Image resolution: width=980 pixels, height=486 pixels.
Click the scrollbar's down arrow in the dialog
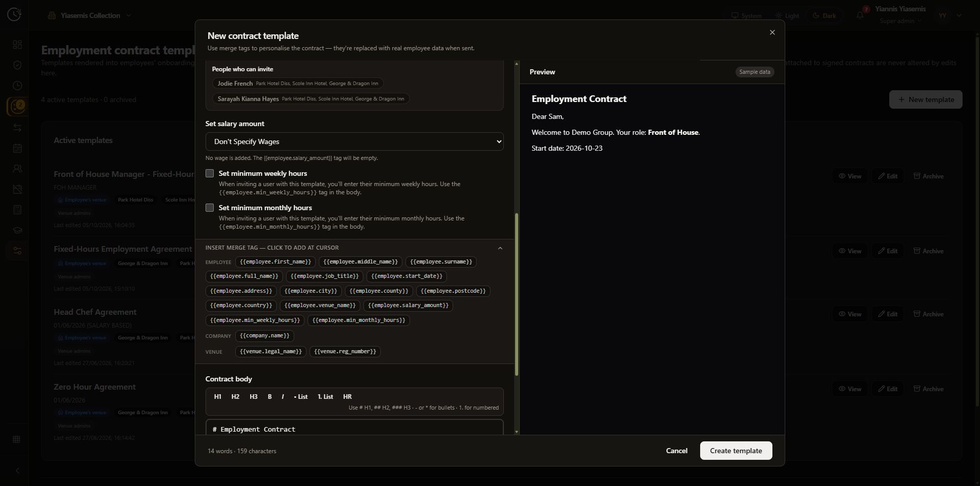(x=516, y=432)
